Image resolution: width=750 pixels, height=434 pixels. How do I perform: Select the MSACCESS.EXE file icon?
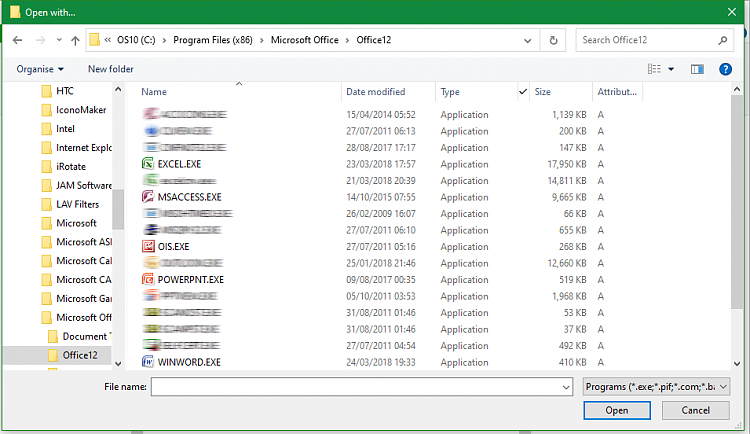[148, 197]
